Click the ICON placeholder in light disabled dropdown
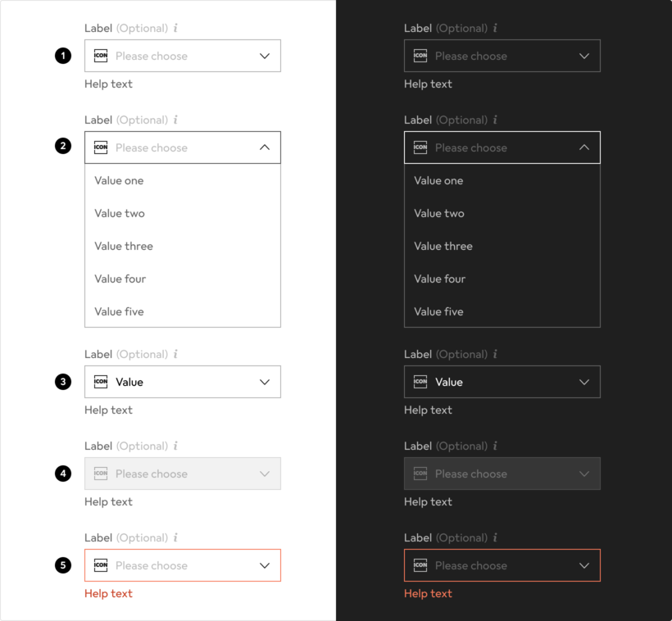The image size is (672, 621). [x=101, y=474]
